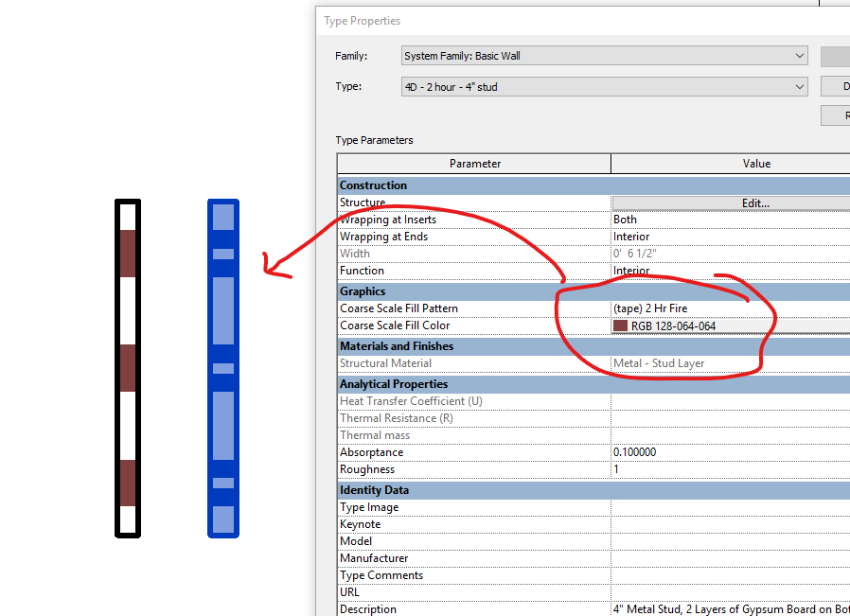
Task: Click the Identity Data group header
Action: (593, 490)
